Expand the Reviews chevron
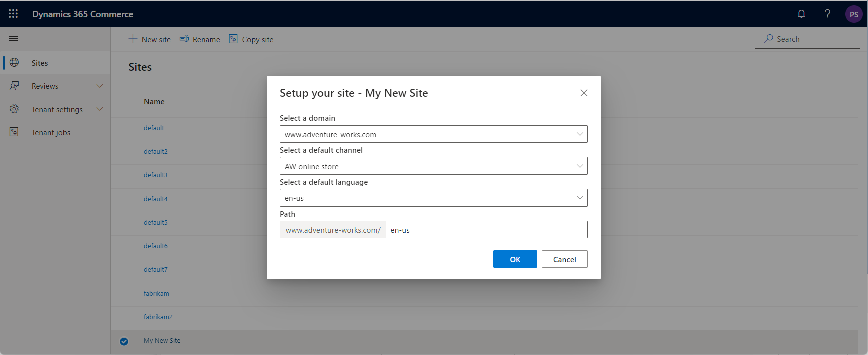The image size is (868, 355). tap(100, 86)
